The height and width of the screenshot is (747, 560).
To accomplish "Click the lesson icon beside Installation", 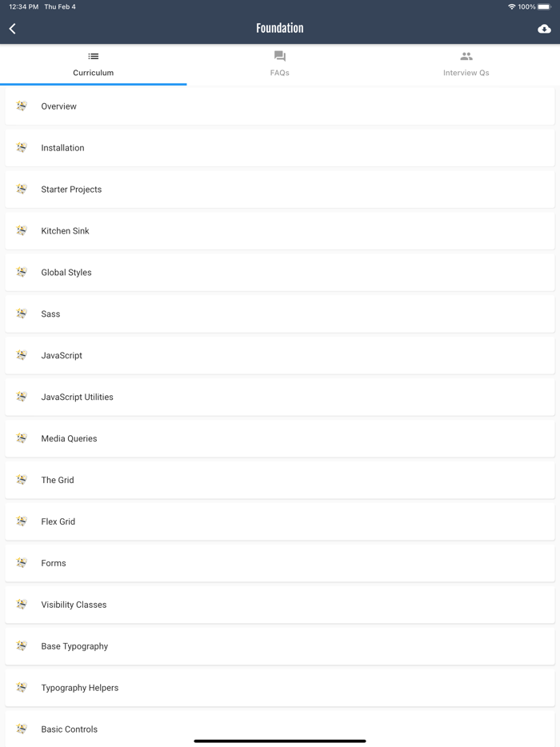I will click(x=22, y=148).
